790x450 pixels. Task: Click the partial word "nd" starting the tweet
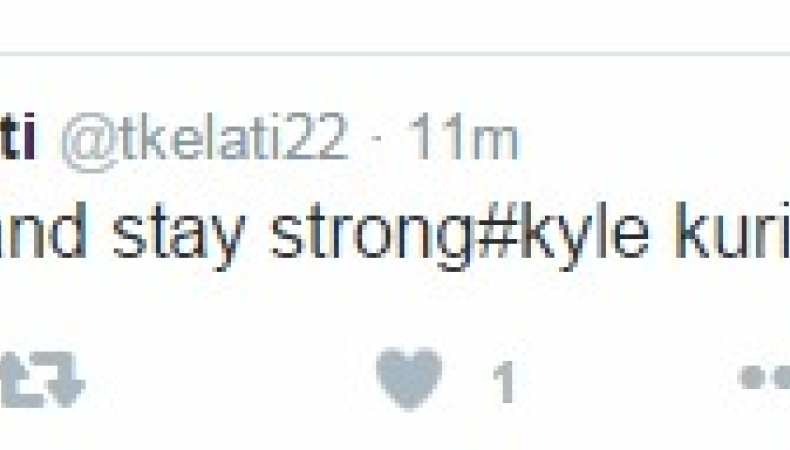click(43, 230)
